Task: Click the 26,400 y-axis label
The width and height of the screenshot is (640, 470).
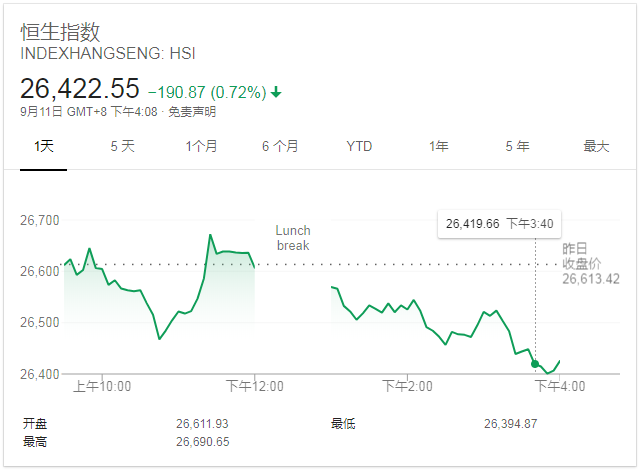Action: [x=40, y=374]
